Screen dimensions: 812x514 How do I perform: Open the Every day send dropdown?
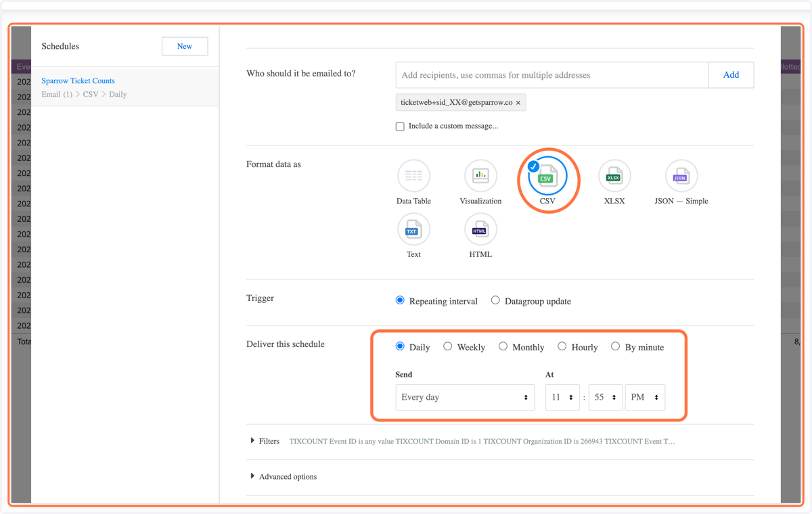coord(465,397)
